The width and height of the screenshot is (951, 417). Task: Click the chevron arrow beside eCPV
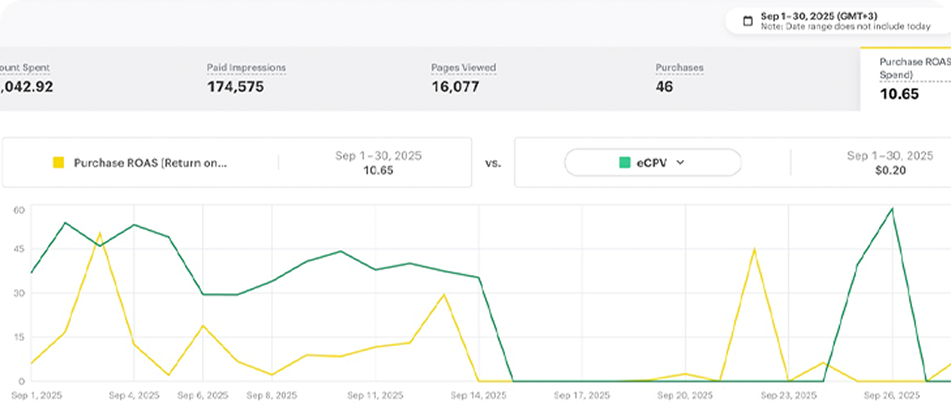pos(680,162)
